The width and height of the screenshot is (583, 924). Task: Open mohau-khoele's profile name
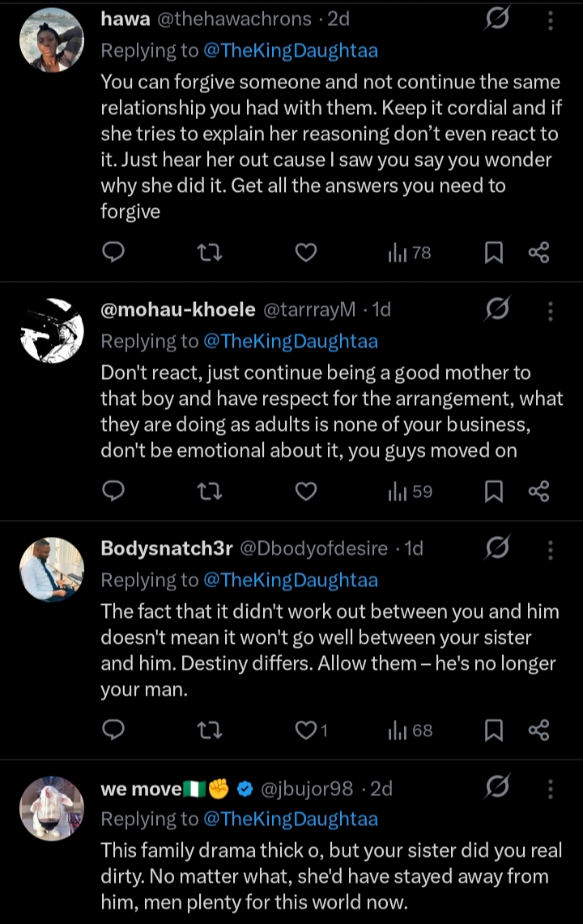177,309
